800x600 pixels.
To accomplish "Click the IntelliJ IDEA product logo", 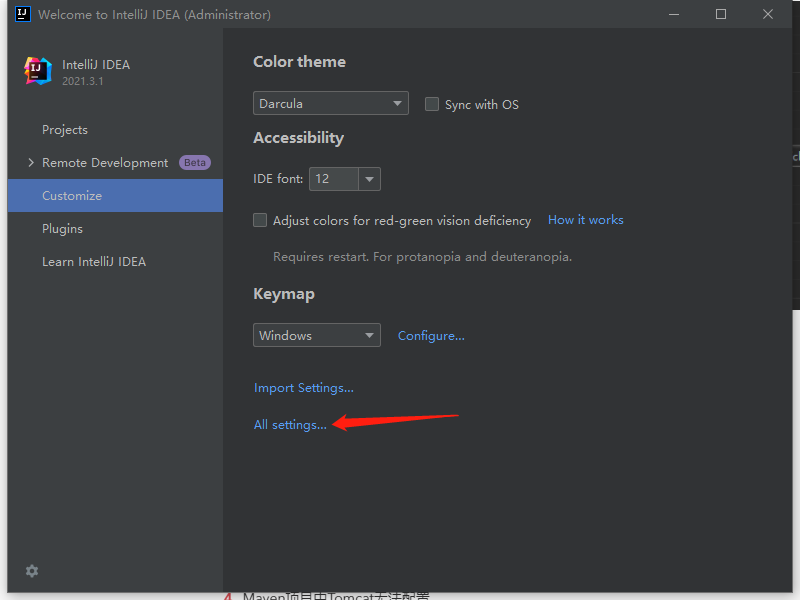I will tap(38, 71).
